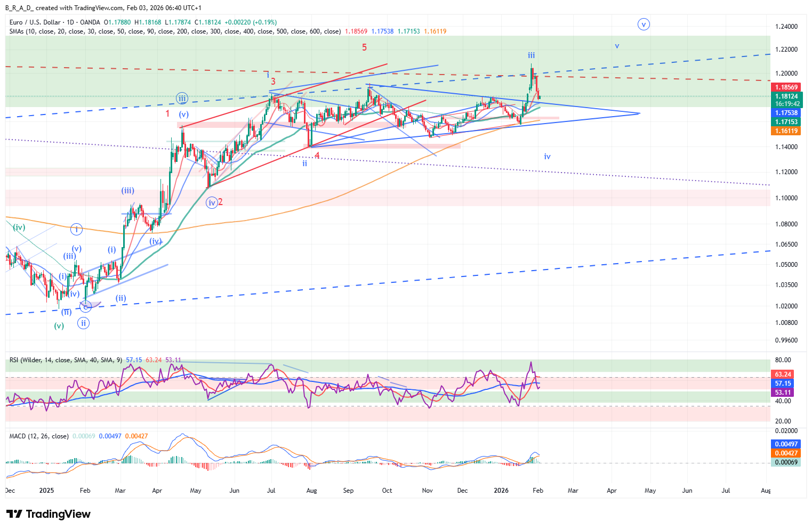Click the purple 53.11 RSI value label
This screenshot has height=530, width=812.
(782, 393)
